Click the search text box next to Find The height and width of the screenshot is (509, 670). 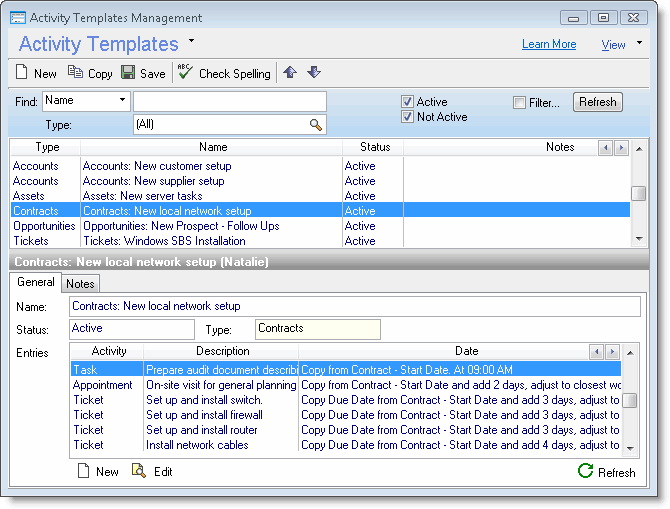point(230,101)
